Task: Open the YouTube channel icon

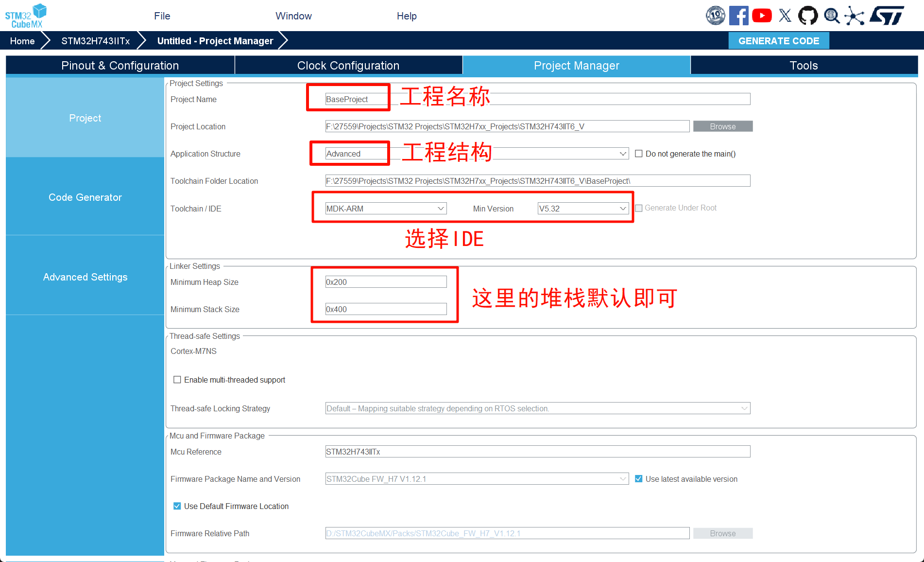Action: click(x=762, y=16)
